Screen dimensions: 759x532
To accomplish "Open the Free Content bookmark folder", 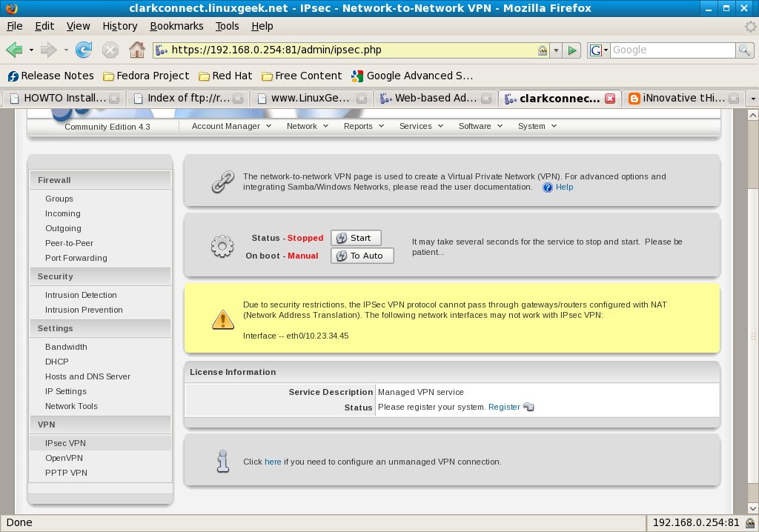I will 302,76.
